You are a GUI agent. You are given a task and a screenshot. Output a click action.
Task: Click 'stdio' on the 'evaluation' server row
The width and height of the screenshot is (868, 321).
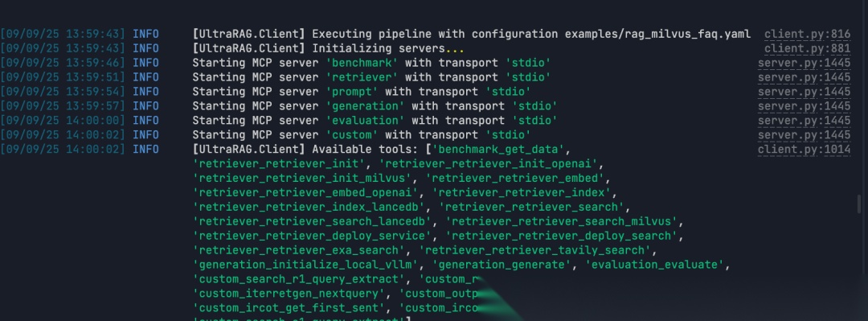click(534, 121)
